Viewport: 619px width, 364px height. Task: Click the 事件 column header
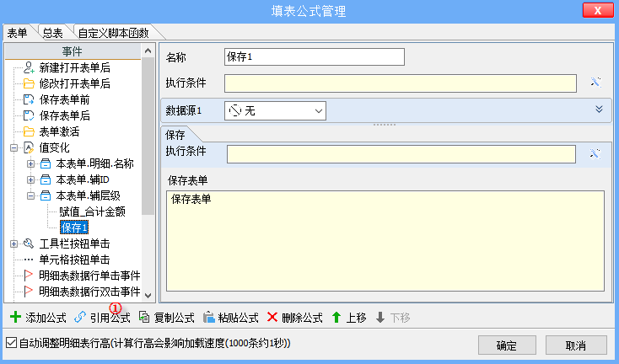pos(73,51)
